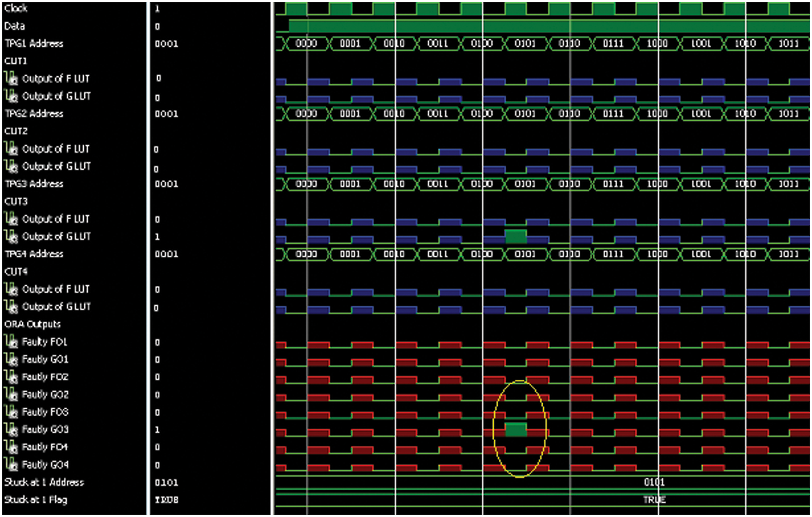
Task: Select the Clock signal name
Action: (x=16, y=8)
